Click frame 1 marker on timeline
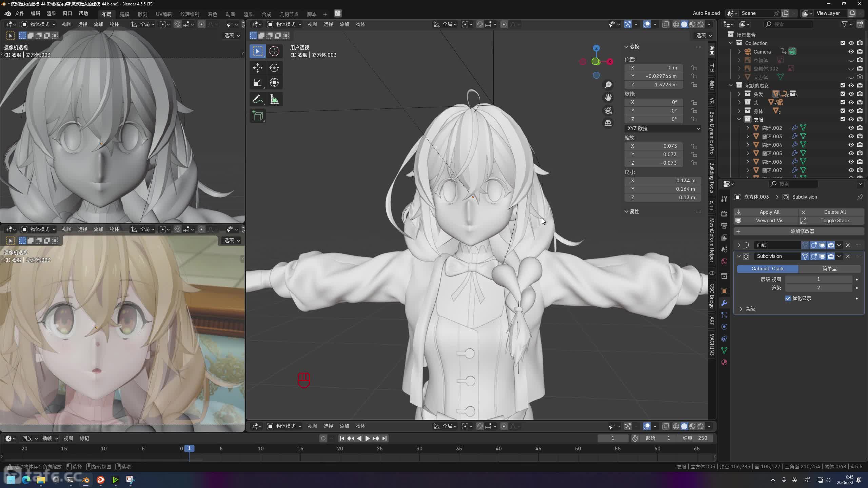Screen dimensions: 868x488 tap(189, 448)
